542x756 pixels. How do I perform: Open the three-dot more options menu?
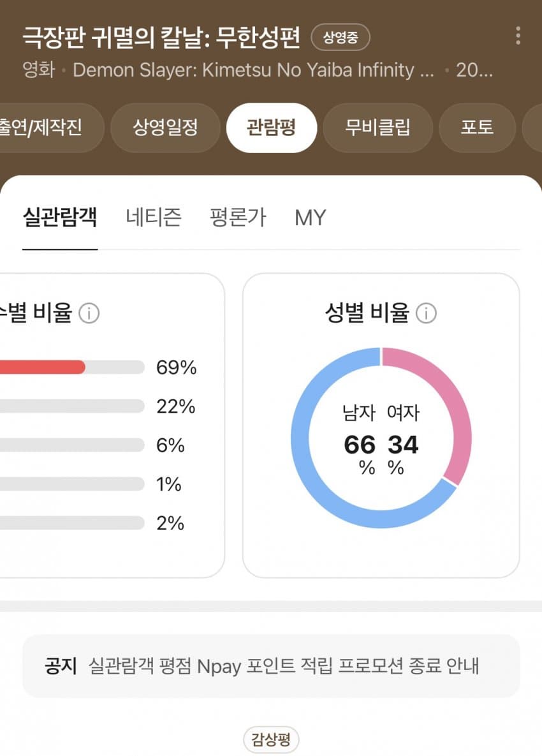click(x=518, y=36)
